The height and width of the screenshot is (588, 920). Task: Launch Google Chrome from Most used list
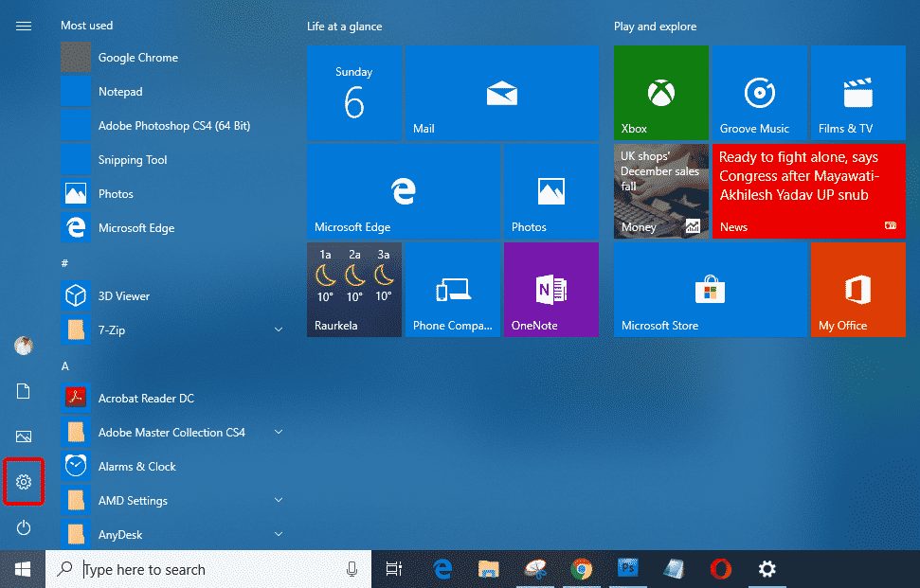[171, 58]
